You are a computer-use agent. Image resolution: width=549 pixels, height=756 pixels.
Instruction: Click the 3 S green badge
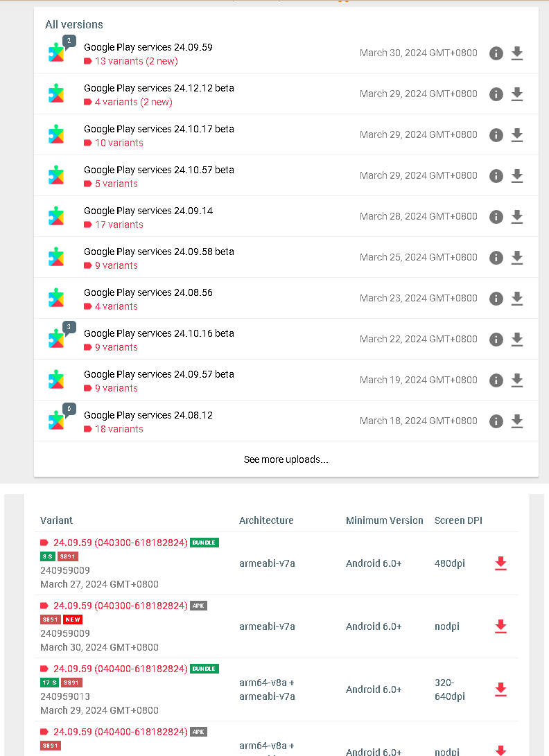click(48, 556)
